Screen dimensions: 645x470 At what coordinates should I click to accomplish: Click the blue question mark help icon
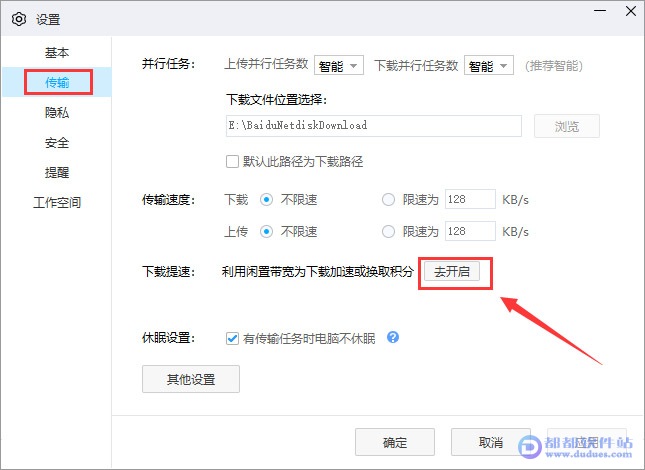[393, 337]
